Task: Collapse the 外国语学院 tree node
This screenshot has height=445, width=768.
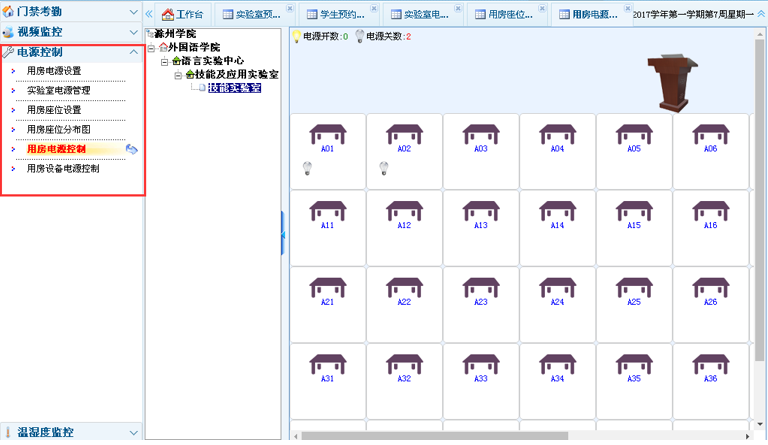Action: click(x=151, y=47)
